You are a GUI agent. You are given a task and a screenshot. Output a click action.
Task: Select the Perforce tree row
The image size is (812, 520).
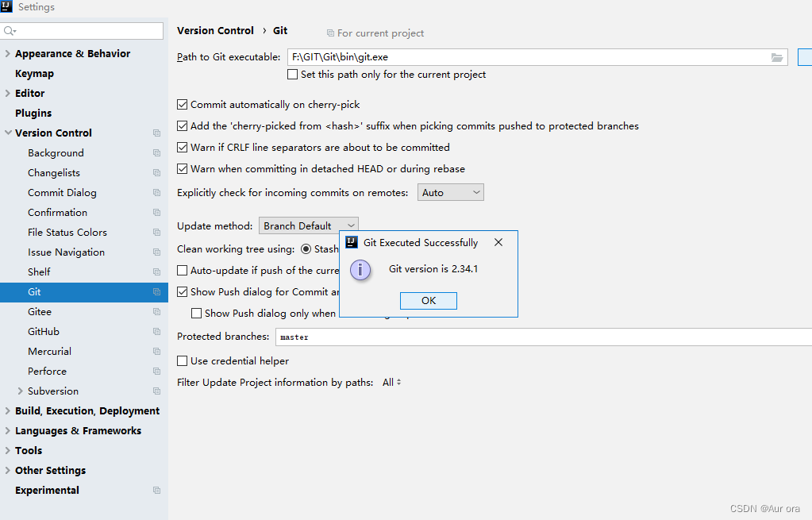(x=84, y=372)
